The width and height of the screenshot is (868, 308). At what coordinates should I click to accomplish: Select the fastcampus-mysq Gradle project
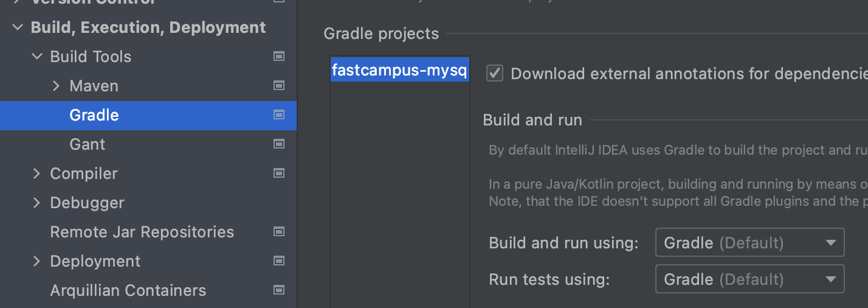[399, 71]
